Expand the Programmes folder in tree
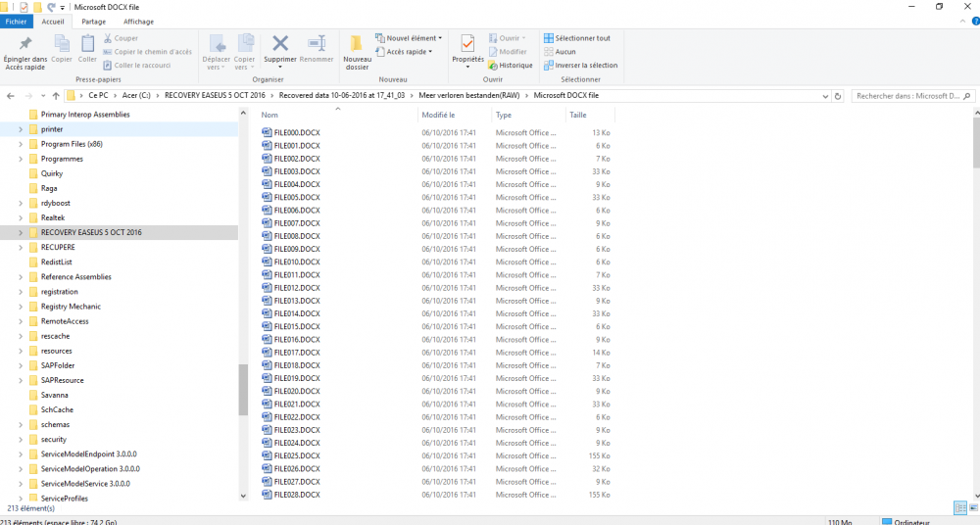 (x=21, y=159)
